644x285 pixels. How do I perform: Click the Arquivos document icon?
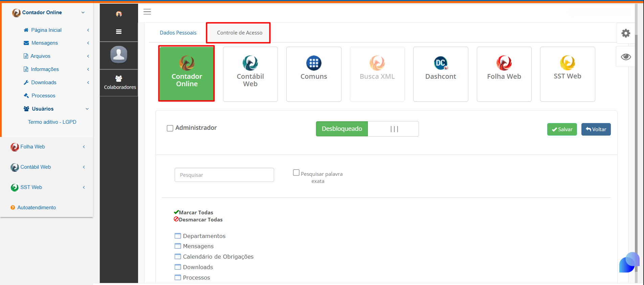pyautogui.click(x=26, y=56)
